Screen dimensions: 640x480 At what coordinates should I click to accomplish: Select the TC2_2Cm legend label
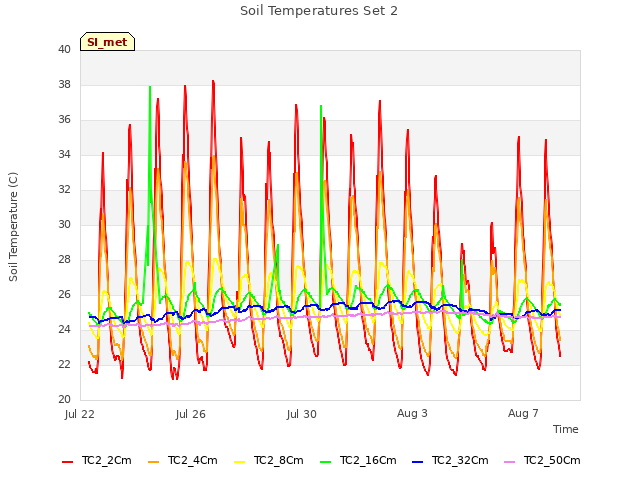[x=107, y=460]
